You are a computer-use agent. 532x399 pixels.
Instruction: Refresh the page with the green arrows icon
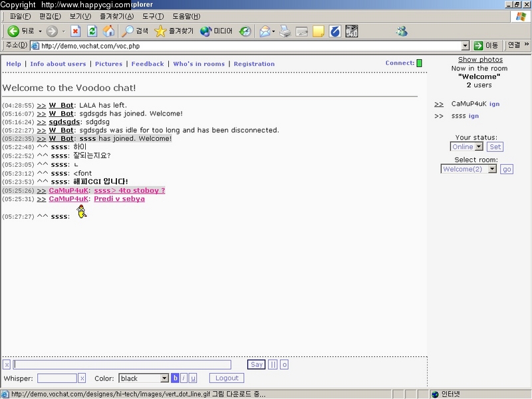tap(92, 31)
